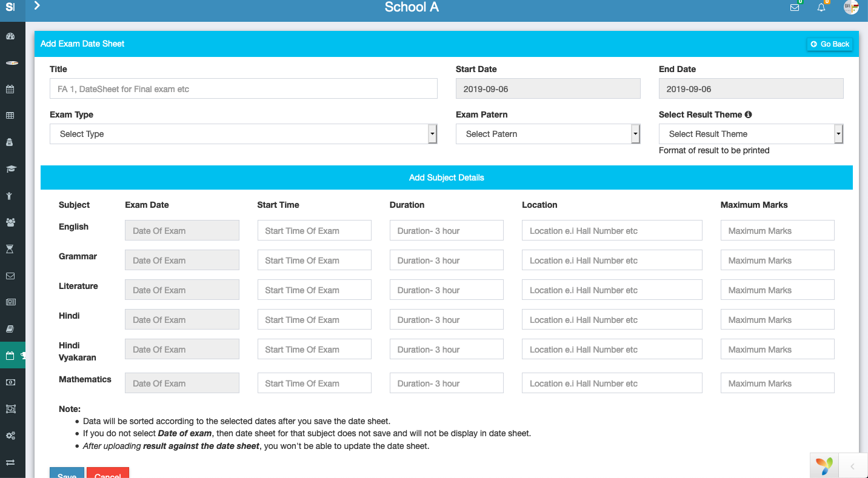Screen dimensions: 868x478
Task: Open the users group icon in sidebar
Action: tap(10, 222)
